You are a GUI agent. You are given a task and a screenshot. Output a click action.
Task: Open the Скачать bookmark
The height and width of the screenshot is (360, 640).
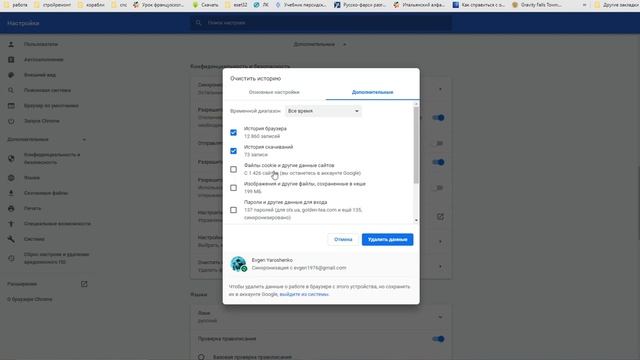click(x=205, y=5)
